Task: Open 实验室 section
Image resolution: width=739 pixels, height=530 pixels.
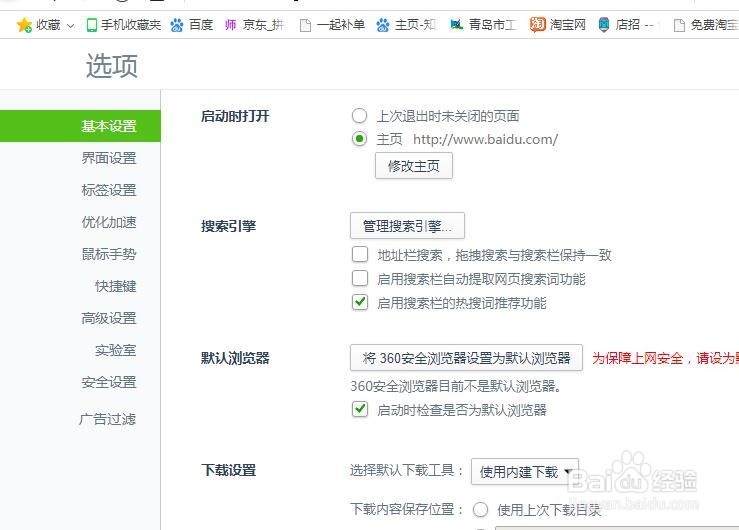Action: click(115, 350)
